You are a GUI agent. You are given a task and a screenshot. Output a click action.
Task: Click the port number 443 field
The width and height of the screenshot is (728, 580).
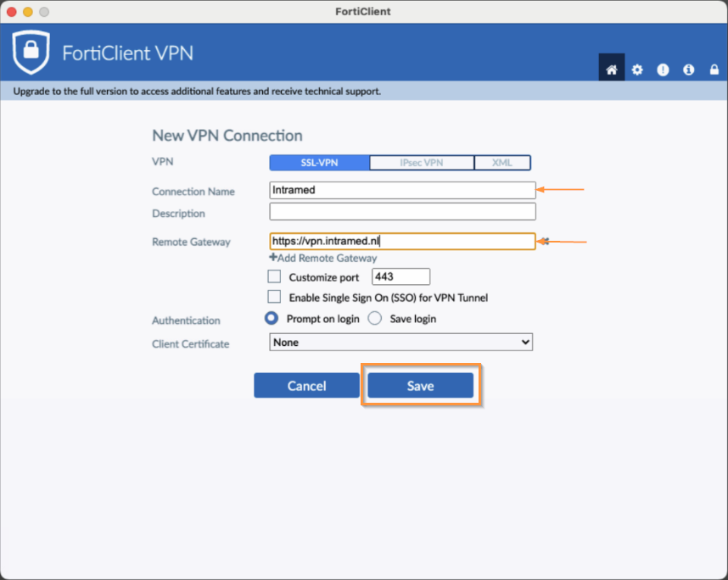(400, 277)
